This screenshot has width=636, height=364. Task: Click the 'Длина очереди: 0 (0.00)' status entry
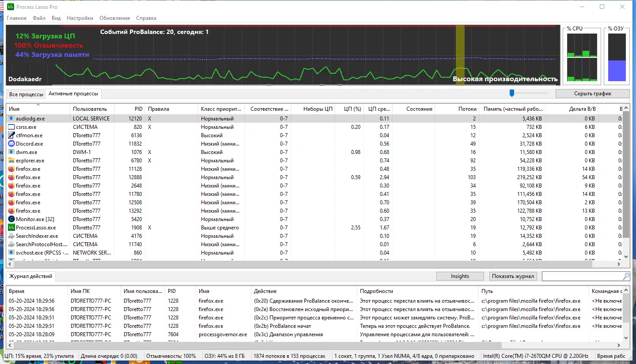point(110,356)
